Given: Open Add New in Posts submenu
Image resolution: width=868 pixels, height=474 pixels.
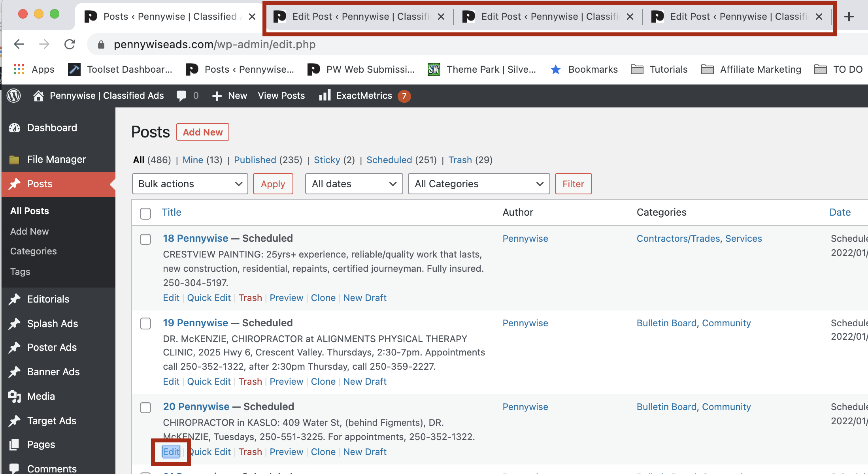Looking at the screenshot, I should 30,231.
